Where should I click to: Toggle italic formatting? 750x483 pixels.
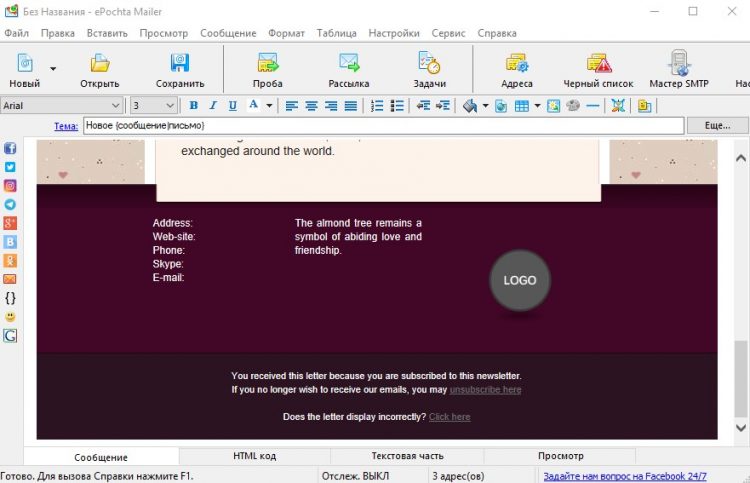pyautogui.click(x=213, y=106)
